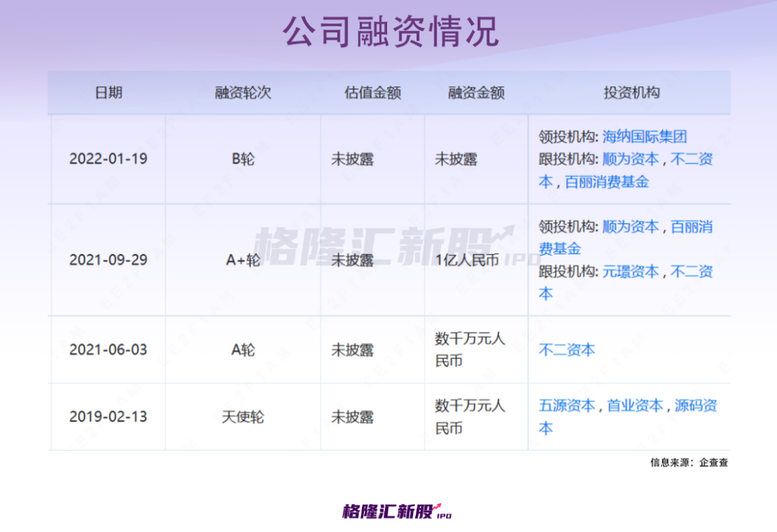The image size is (777, 532).
Task: Click the 未披露 valuation in the B轮 row
Action: (353, 159)
